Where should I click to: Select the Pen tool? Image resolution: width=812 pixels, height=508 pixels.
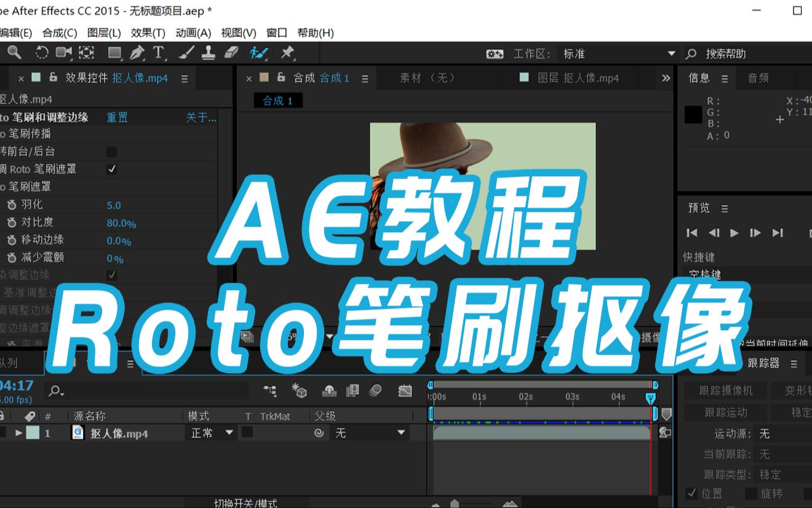coord(137,54)
